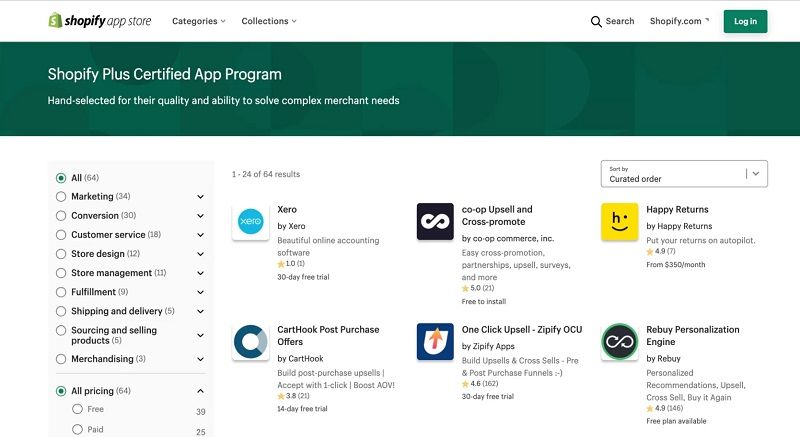The height and width of the screenshot is (437, 800).
Task: Expand the Conversion category chevron
Action: pos(201,216)
